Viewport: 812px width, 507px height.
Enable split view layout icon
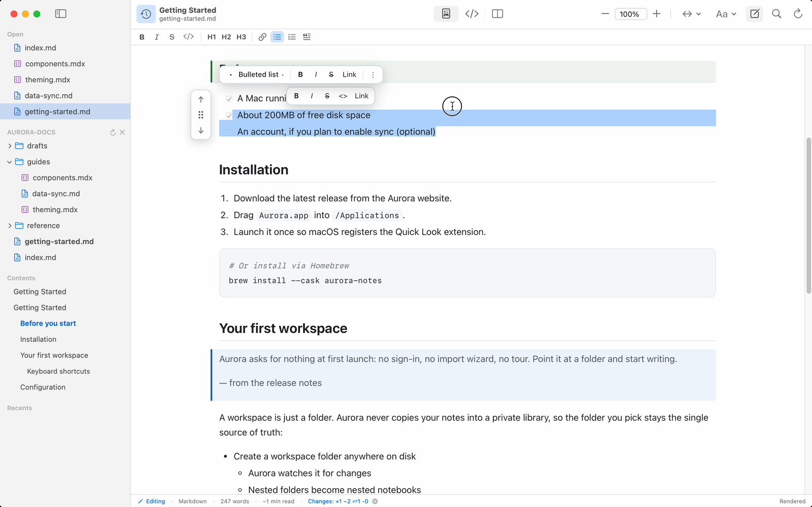[497, 14]
